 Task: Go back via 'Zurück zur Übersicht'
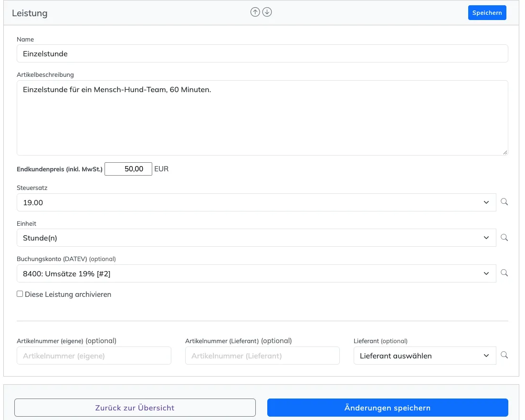coord(135,408)
